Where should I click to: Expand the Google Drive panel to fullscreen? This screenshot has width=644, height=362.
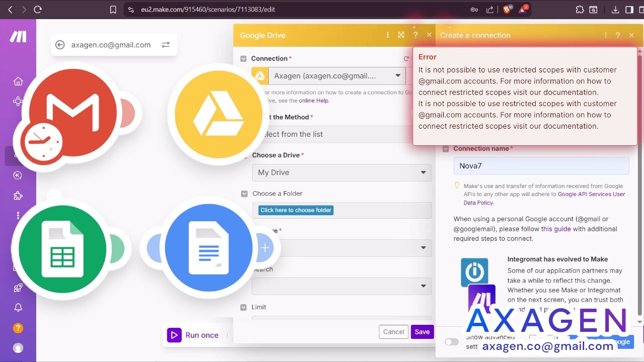point(401,35)
